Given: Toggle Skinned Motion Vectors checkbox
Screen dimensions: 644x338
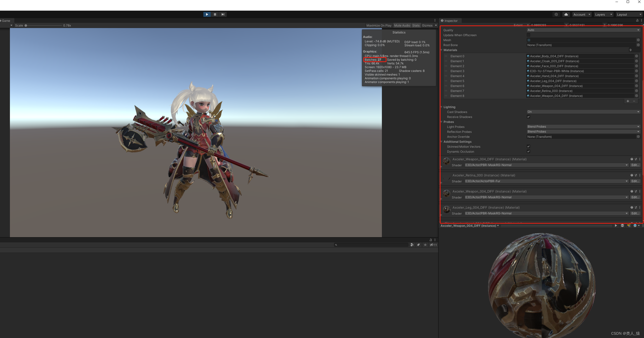Looking at the screenshot, I should (x=528, y=146).
